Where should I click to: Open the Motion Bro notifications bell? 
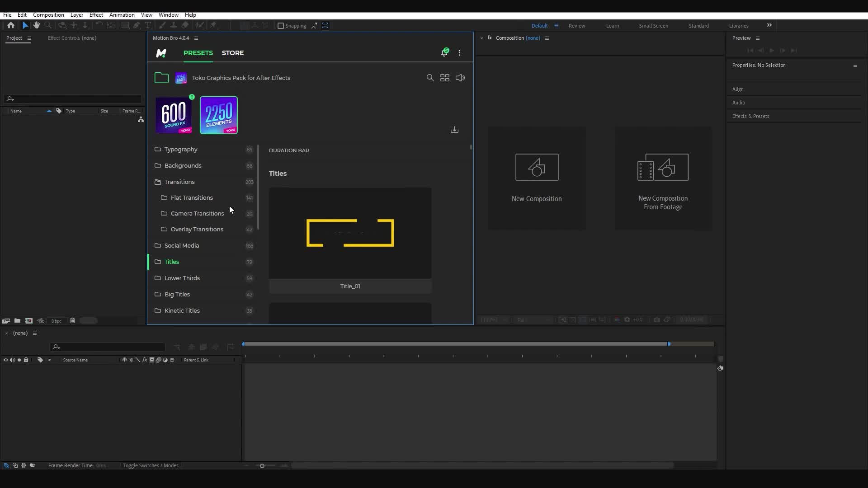point(445,52)
